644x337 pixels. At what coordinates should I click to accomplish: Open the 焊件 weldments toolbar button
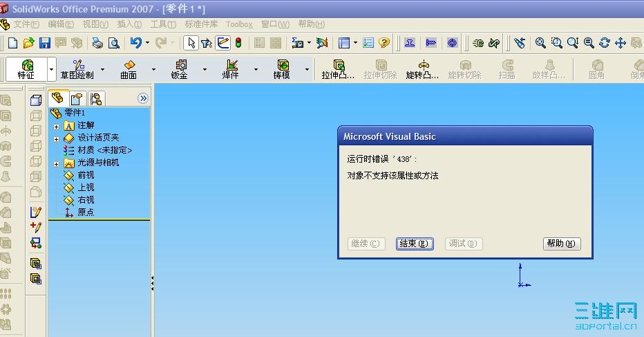230,69
